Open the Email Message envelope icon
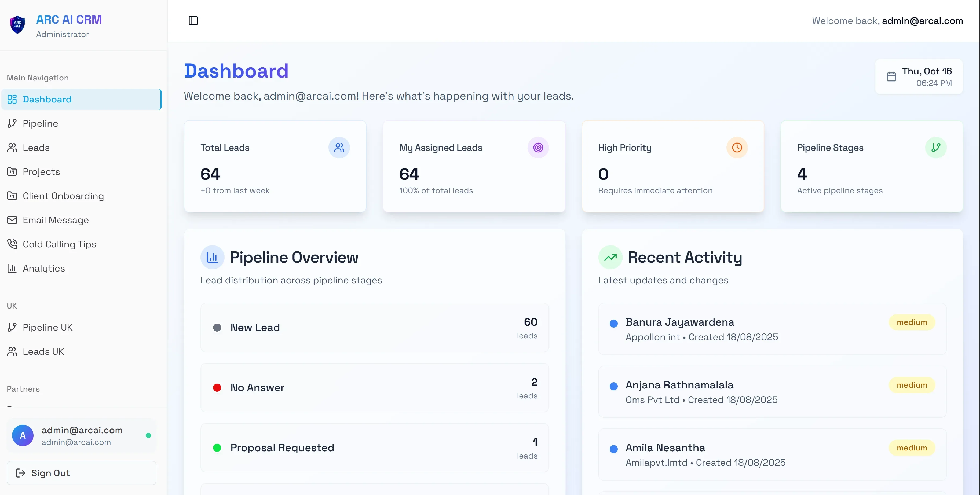The image size is (980, 495). [12, 220]
